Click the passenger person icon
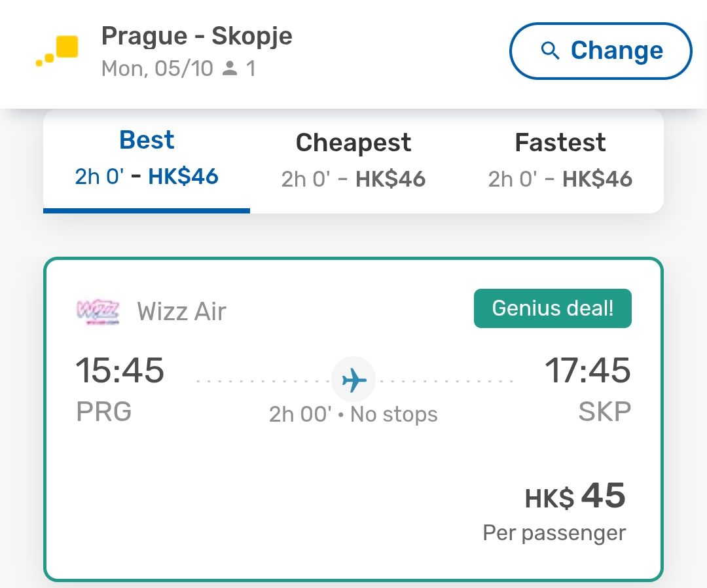The width and height of the screenshot is (707, 588). click(x=230, y=68)
